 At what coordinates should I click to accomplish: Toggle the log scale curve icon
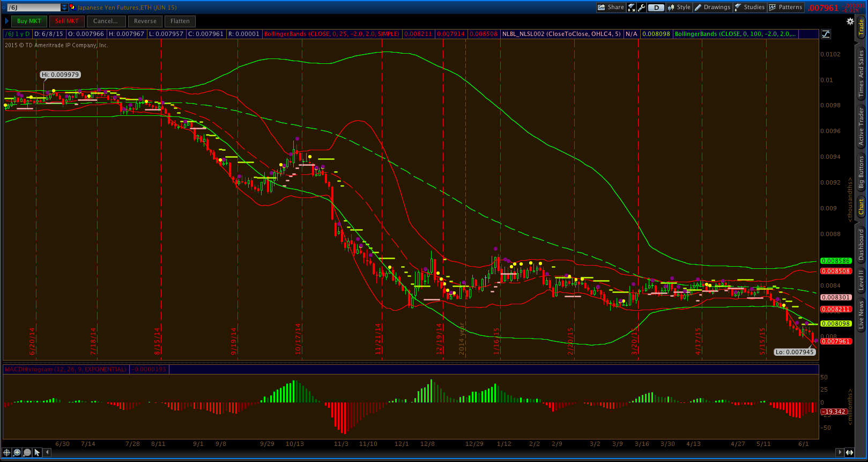point(826,34)
